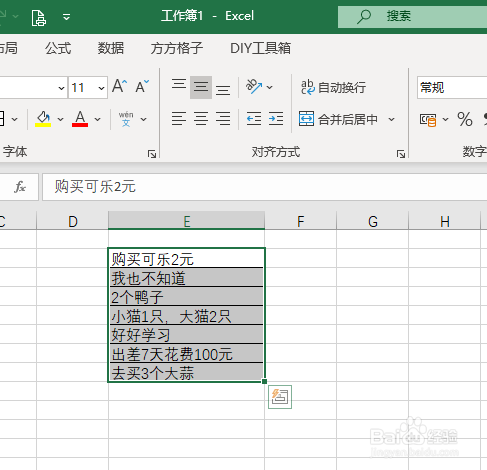Screen dimensions: 487x470
Task: Click 合并后居中 merge and center
Action: (x=338, y=119)
